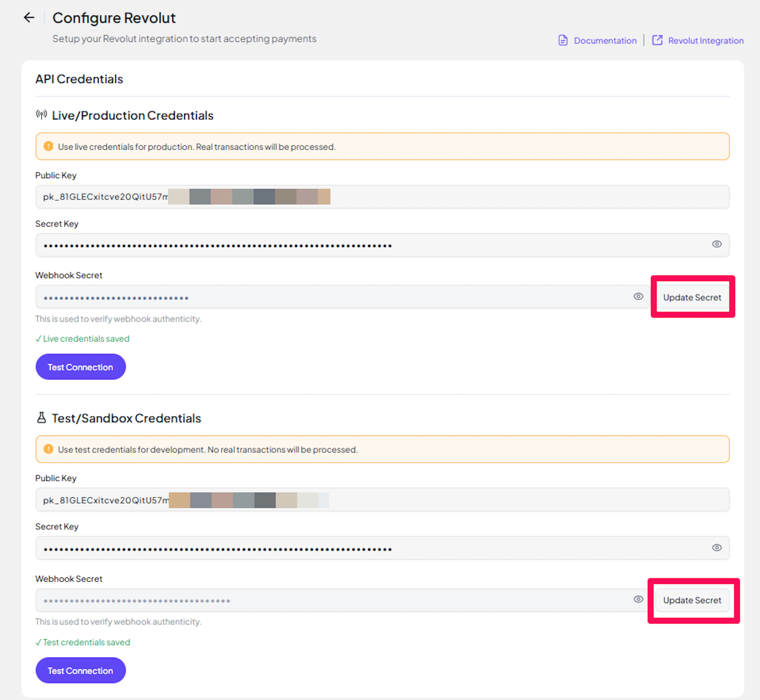
Task: Show the live Webhook Secret via the eye icon
Action: pyautogui.click(x=638, y=297)
